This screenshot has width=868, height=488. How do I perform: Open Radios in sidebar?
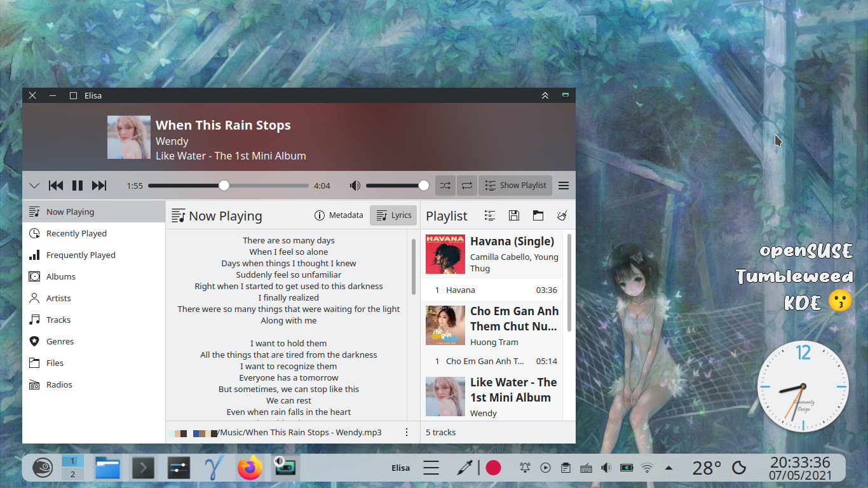pyautogui.click(x=93, y=384)
